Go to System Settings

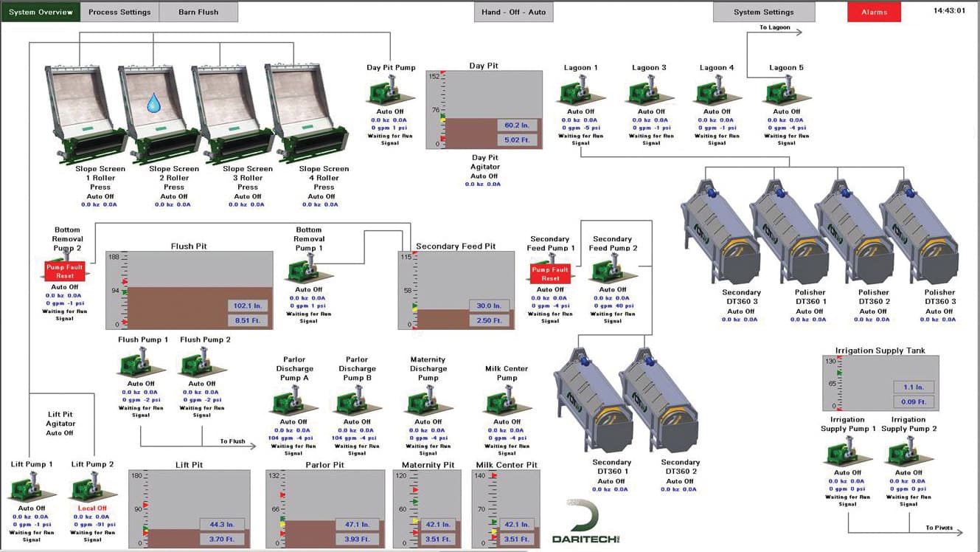pos(763,12)
